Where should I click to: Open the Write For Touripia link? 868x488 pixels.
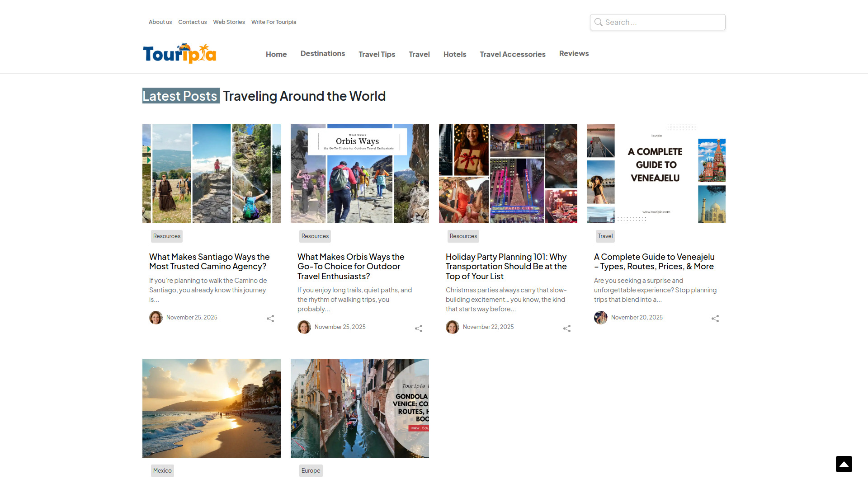point(274,22)
